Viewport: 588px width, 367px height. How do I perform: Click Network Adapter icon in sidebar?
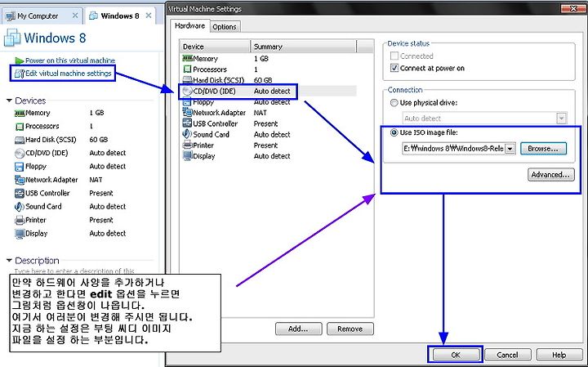(20, 180)
